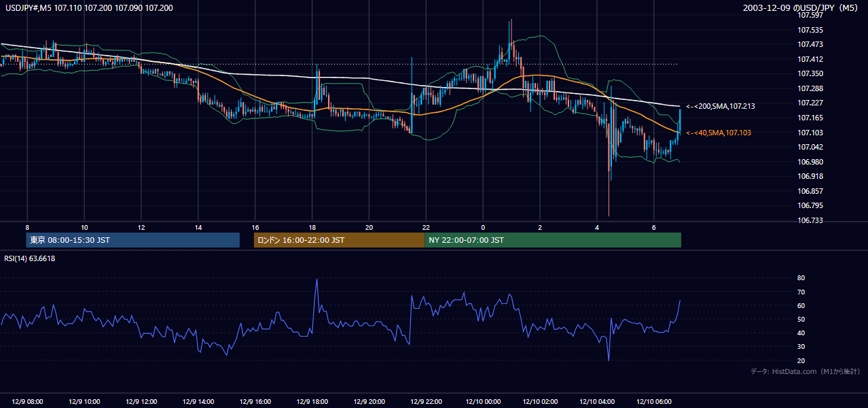Click RSI scale value 30
Image resolution: width=868 pixels, height=408 pixels.
801,346
